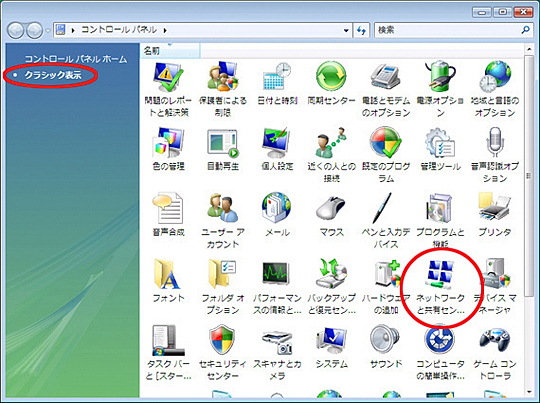
Task: Open 既定のプログラム default programs icon
Action: (385, 142)
